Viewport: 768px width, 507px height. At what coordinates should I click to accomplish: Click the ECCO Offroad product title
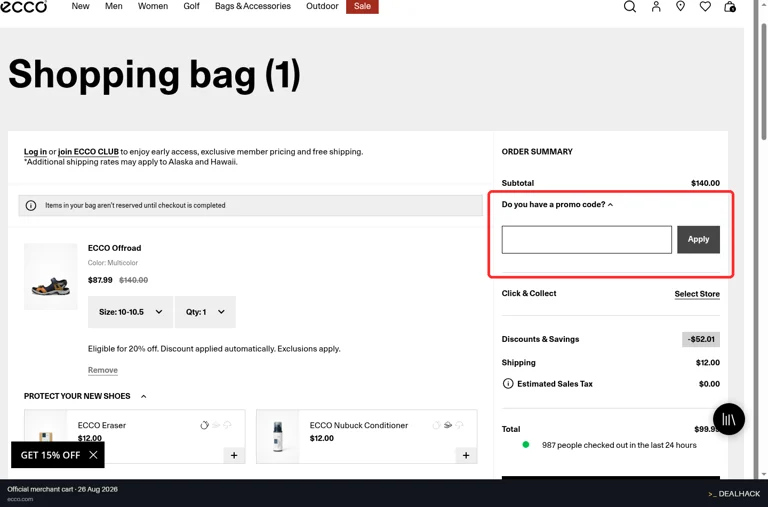tap(115, 248)
